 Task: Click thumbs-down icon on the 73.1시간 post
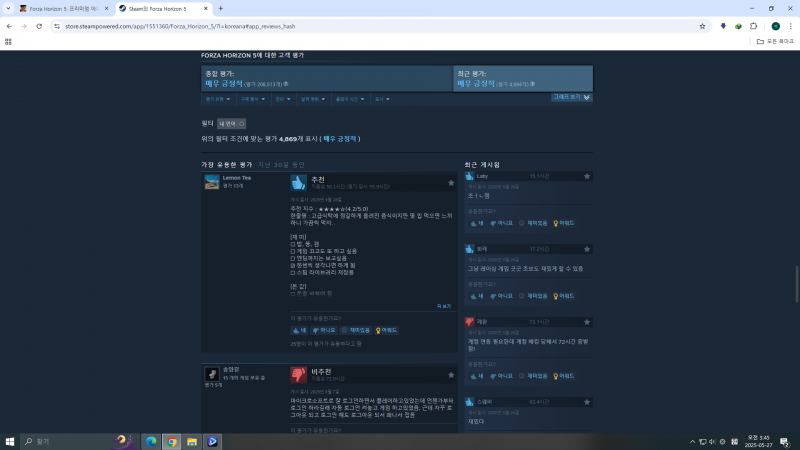469,322
